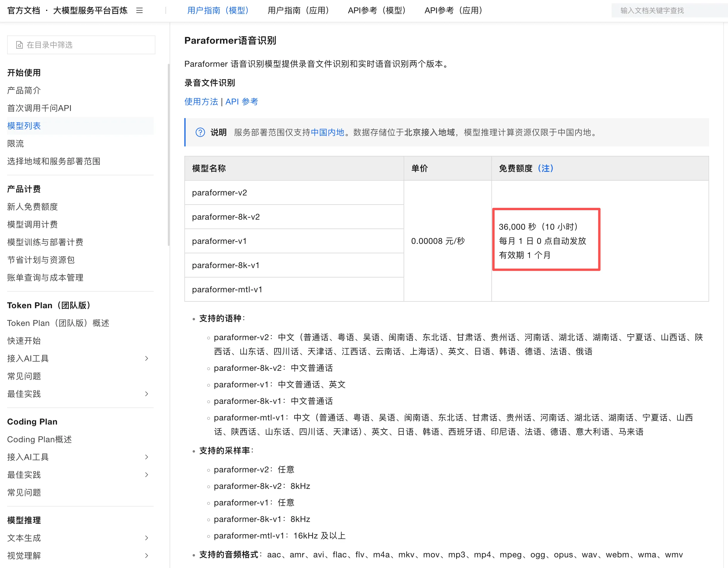The width and height of the screenshot is (728, 568).
Task: Open 快速开始 in the sidebar
Action: tap(24, 341)
